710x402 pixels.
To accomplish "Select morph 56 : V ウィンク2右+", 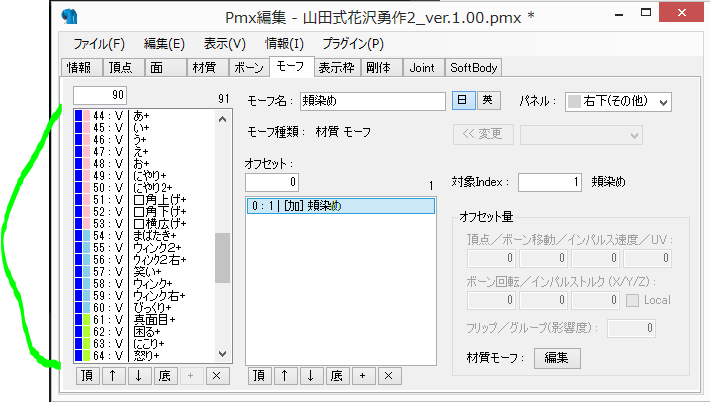I will tap(145, 259).
